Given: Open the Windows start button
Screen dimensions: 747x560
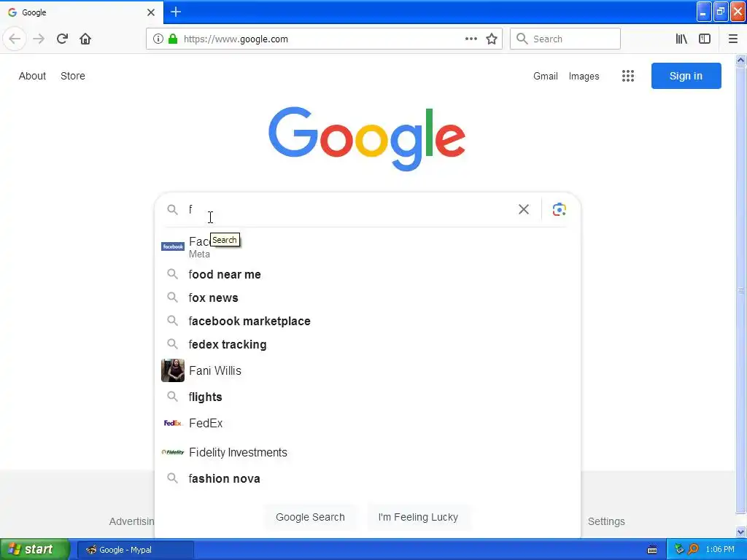Looking at the screenshot, I should point(35,550).
